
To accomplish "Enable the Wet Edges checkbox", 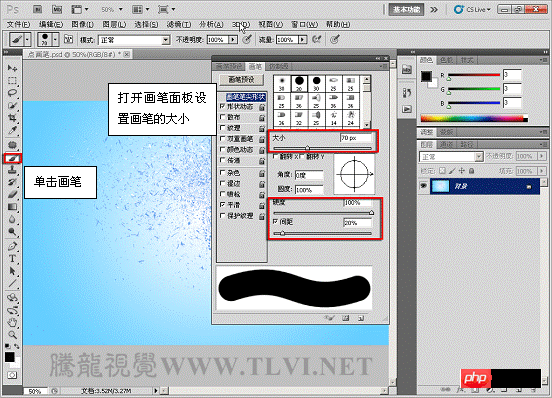I will [x=222, y=183].
